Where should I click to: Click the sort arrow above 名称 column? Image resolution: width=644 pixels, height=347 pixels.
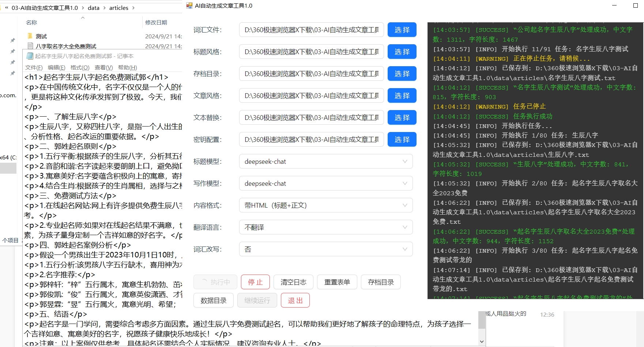[x=83, y=18]
